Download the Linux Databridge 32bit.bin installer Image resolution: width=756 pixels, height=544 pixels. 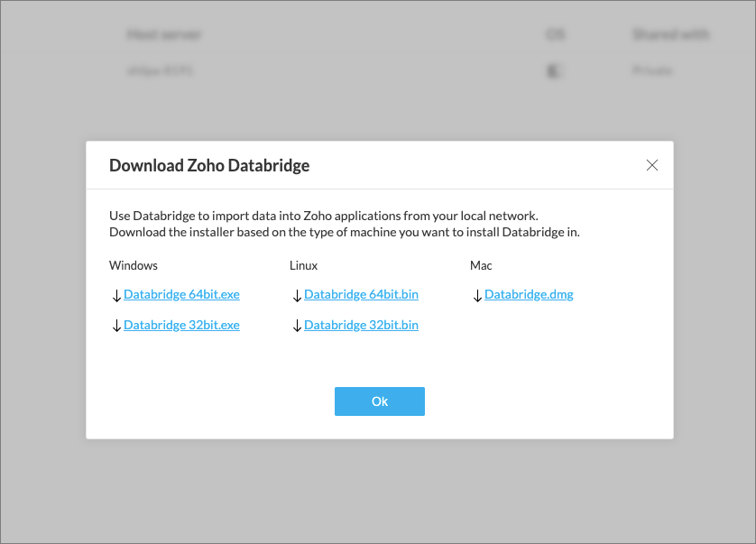click(361, 325)
